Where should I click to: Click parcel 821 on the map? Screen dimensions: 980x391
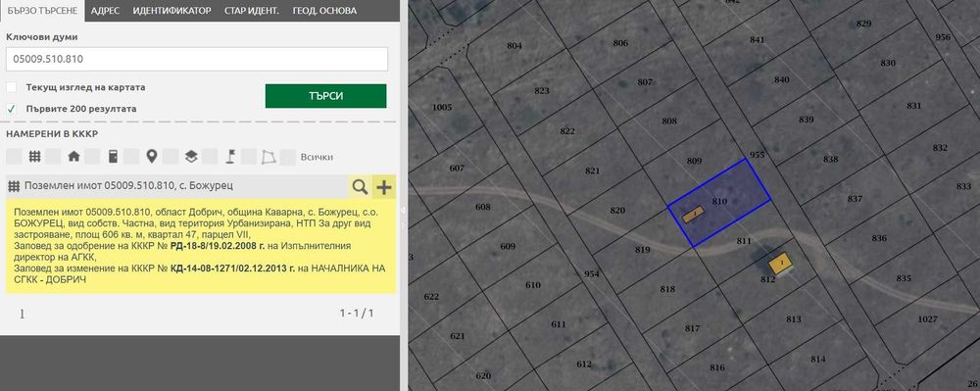[x=593, y=171]
